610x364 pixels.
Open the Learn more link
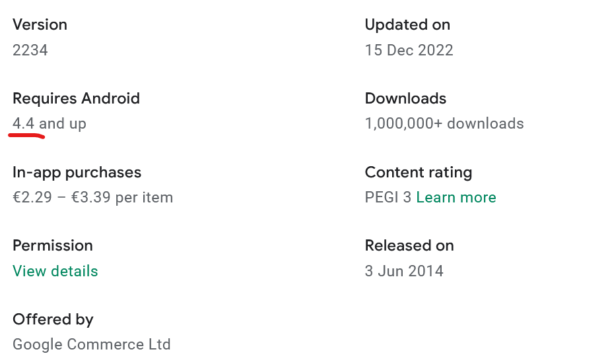[456, 197]
